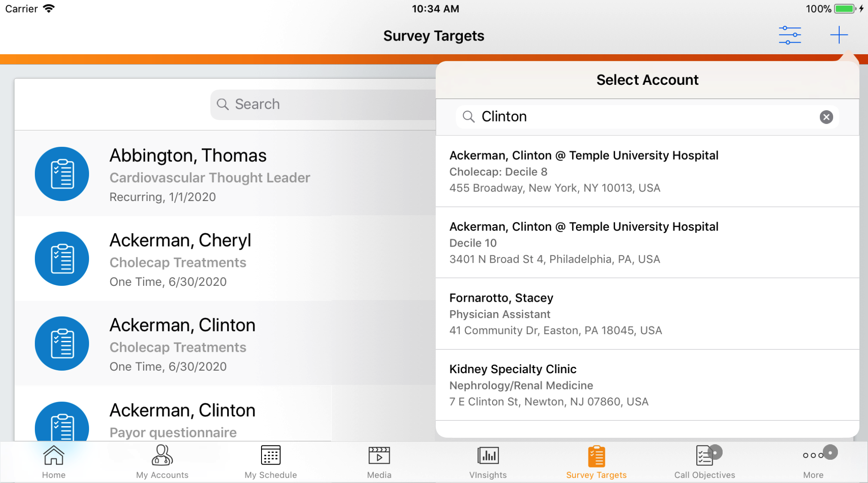Tap the More tab
Screen dimensions: 868x483
tap(813, 462)
